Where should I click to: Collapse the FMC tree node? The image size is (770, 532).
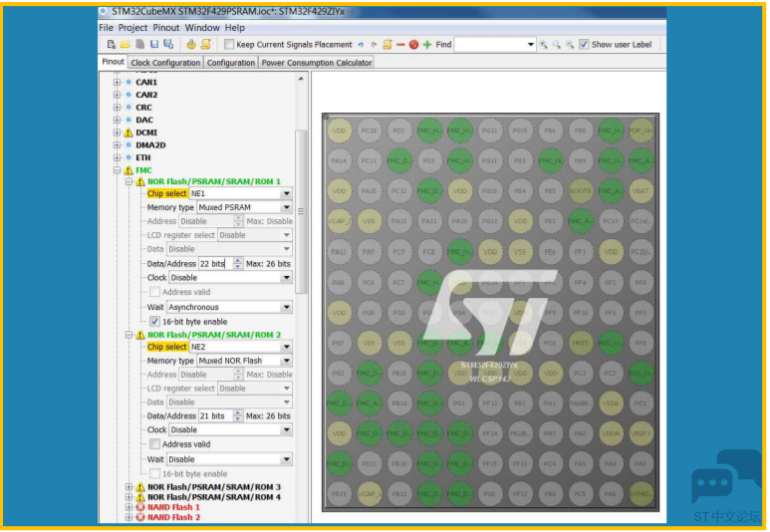[117, 170]
